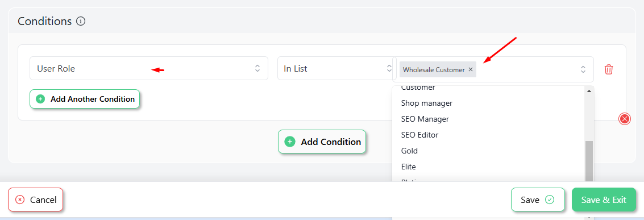Viewport: 644px width, 220px height.
Task: Click the Cancel button
Action: [x=35, y=200]
